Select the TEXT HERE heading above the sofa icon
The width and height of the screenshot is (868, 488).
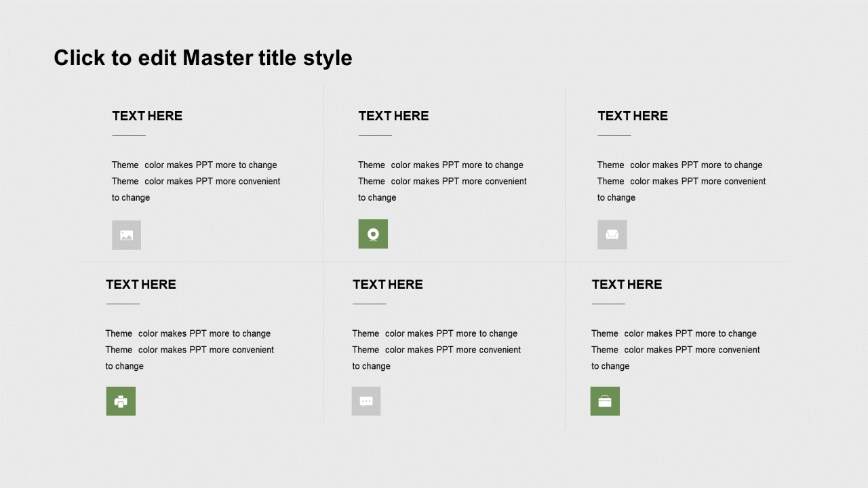click(633, 116)
